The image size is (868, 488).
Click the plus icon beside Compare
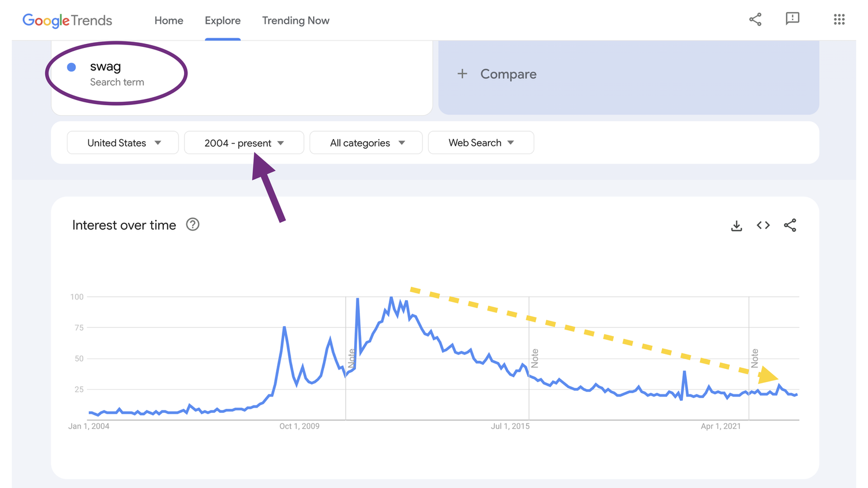point(462,74)
